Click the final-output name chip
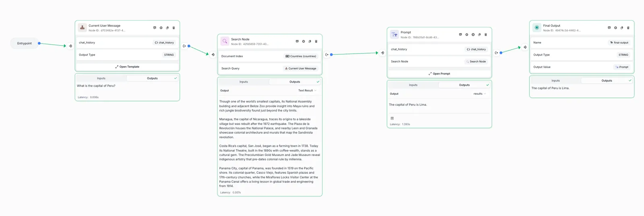 click(619, 43)
